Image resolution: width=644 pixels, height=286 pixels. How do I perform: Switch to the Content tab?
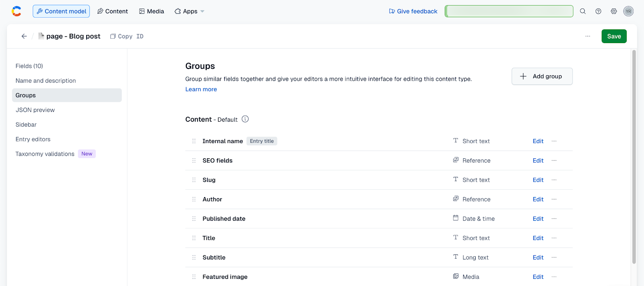113,11
